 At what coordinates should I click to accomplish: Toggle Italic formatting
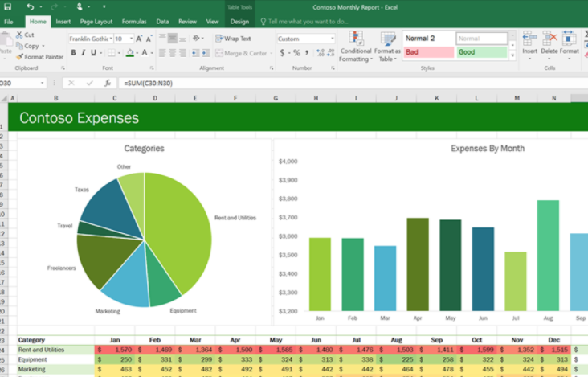84,52
